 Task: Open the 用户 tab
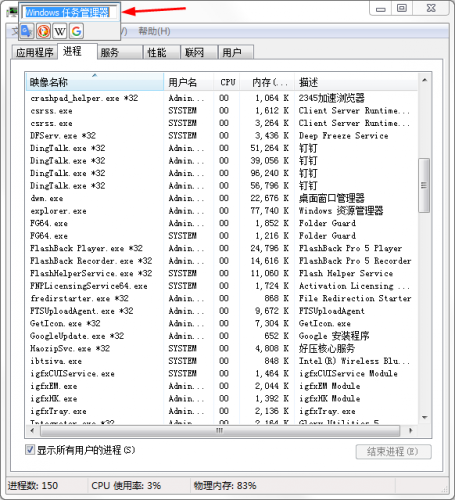[235, 52]
